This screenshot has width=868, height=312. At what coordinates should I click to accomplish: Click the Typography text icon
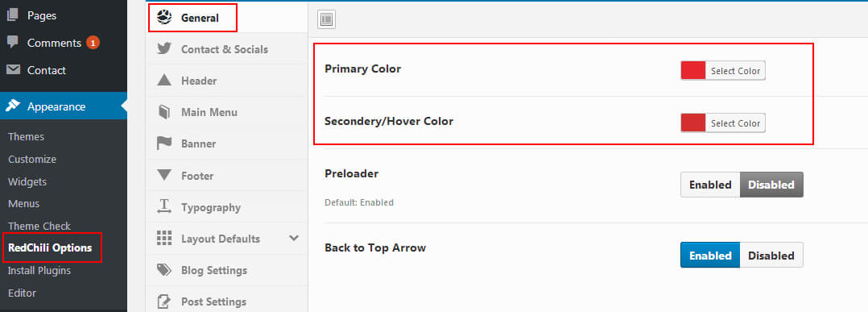click(x=164, y=206)
